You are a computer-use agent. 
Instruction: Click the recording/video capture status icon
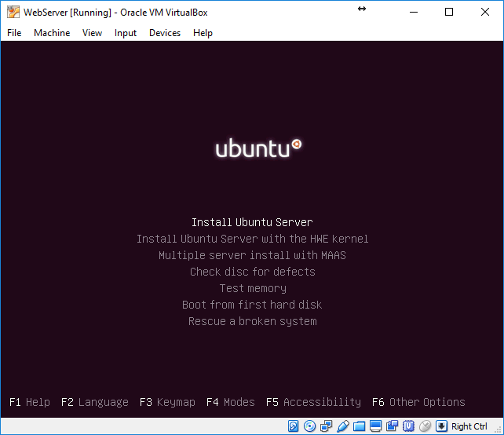393,426
